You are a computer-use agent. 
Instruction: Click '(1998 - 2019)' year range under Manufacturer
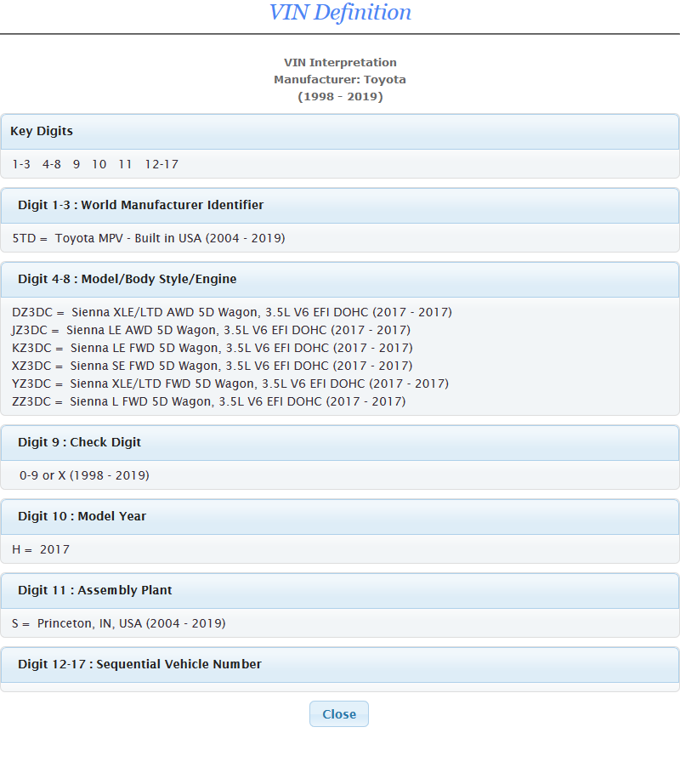tap(340, 96)
